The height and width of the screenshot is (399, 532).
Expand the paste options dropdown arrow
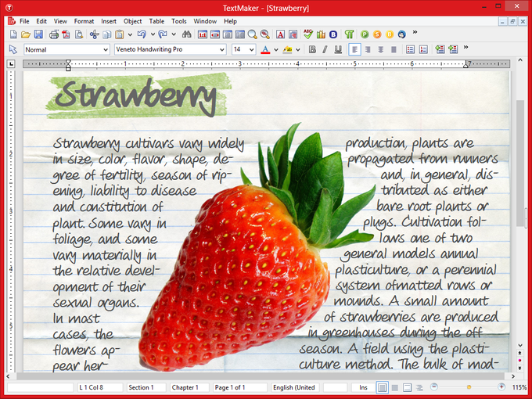click(x=130, y=34)
